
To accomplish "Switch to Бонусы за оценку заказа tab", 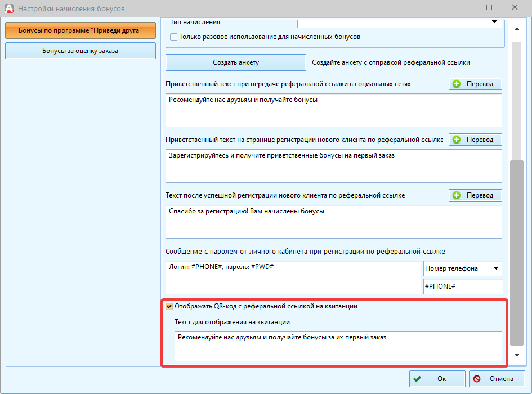I will pyautogui.click(x=81, y=51).
